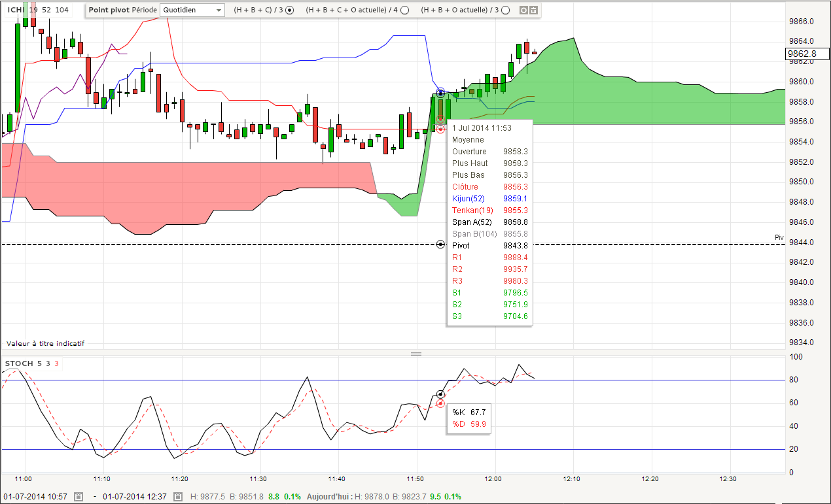
Task: Click the Clôture 9856.3 row in tooltip
Action: tap(489, 186)
